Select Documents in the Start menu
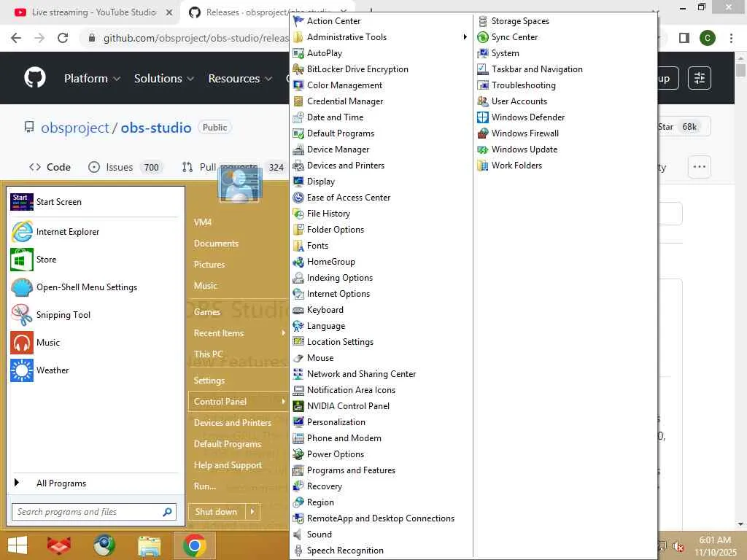Viewport: 747px width, 560px height. (216, 244)
